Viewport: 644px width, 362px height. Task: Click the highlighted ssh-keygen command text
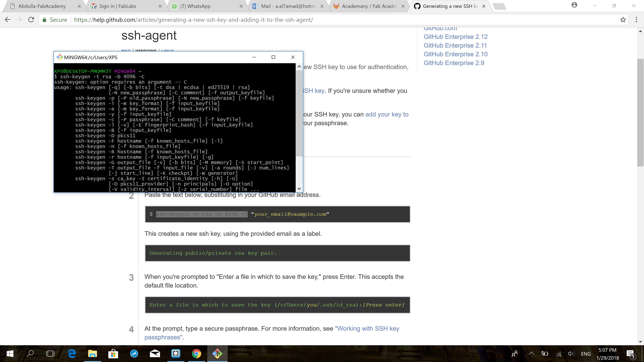tap(202, 214)
